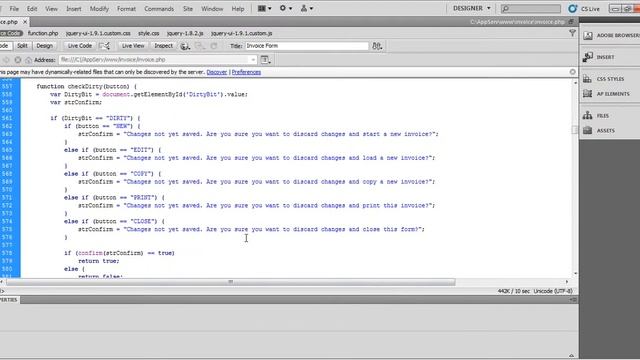The image size is (640, 360).
Task: Open the Edit menu
Action: point(32,9)
